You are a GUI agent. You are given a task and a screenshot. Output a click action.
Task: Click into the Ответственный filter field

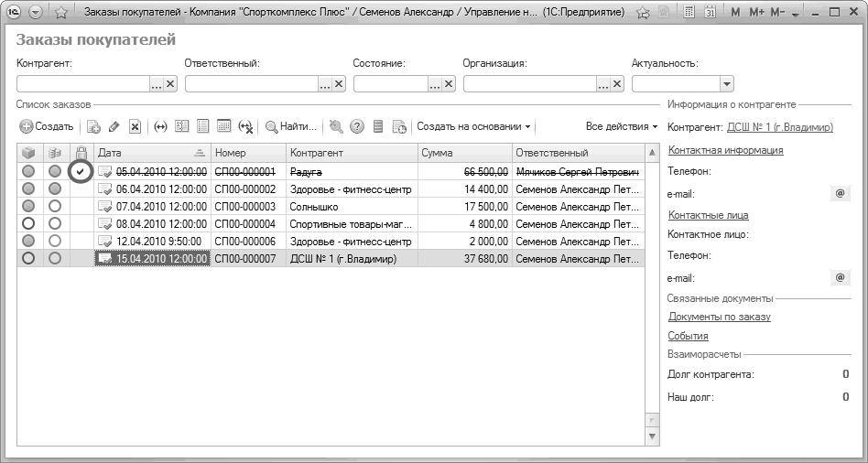click(x=252, y=84)
